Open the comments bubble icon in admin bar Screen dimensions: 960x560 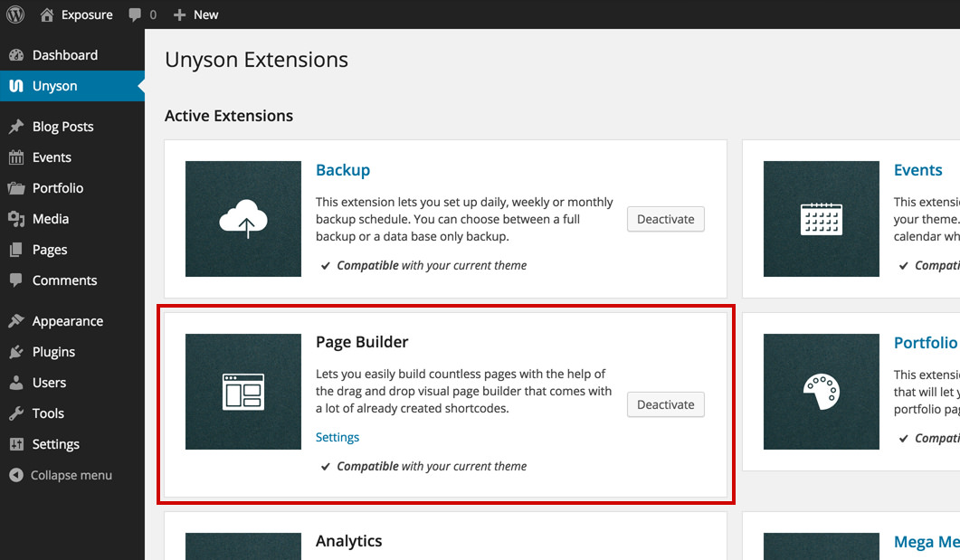point(135,14)
